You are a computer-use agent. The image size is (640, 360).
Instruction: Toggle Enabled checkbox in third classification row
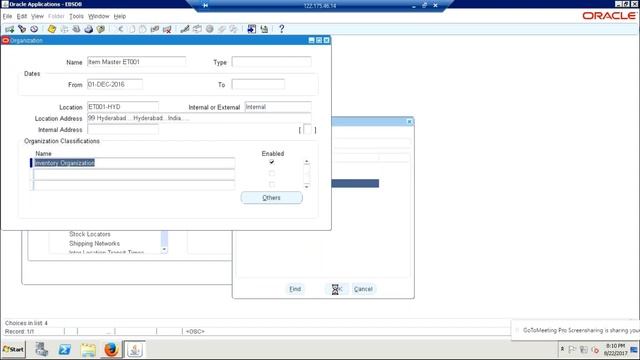272,184
